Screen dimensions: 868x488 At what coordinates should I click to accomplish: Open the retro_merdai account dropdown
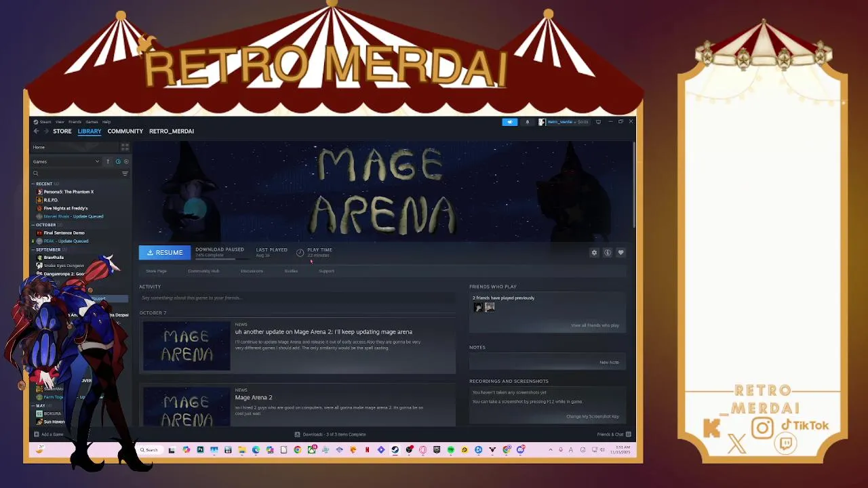point(563,122)
